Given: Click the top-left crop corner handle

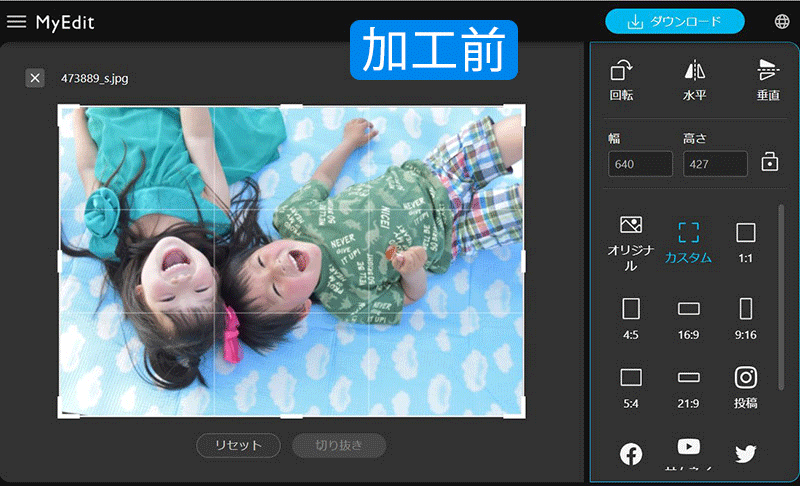Looking at the screenshot, I should point(62,109).
